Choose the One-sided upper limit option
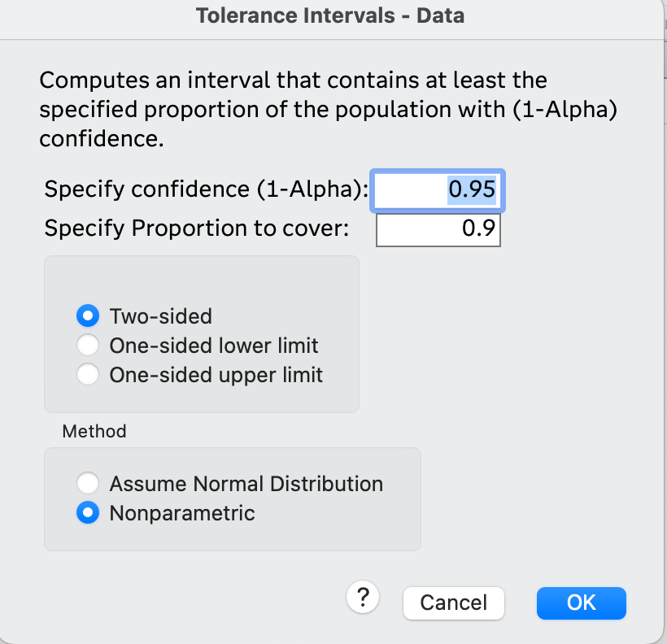The height and width of the screenshot is (644, 667). coord(87,375)
